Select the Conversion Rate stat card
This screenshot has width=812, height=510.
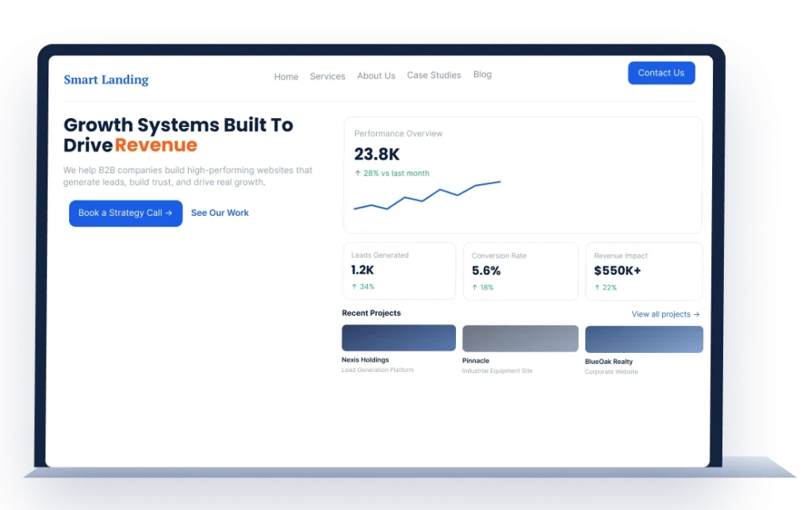pyautogui.click(x=520, y=271)
